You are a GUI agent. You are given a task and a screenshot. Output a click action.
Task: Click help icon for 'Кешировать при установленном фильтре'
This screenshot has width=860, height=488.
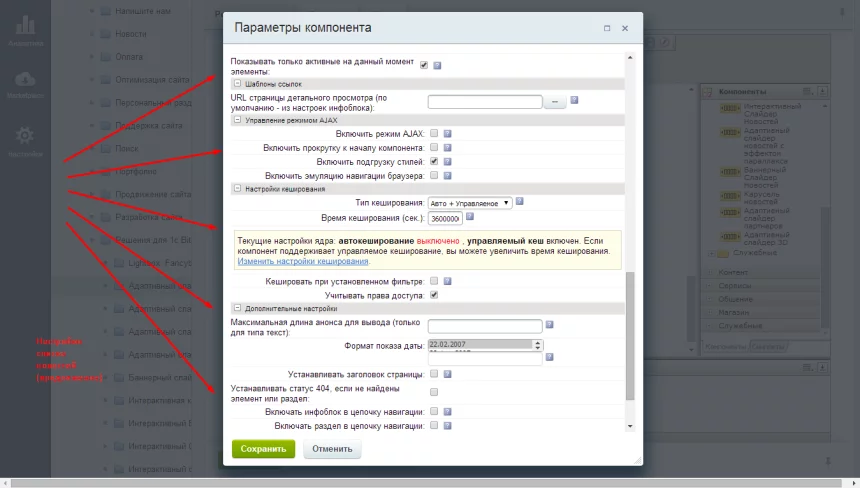tap(448, 282)
